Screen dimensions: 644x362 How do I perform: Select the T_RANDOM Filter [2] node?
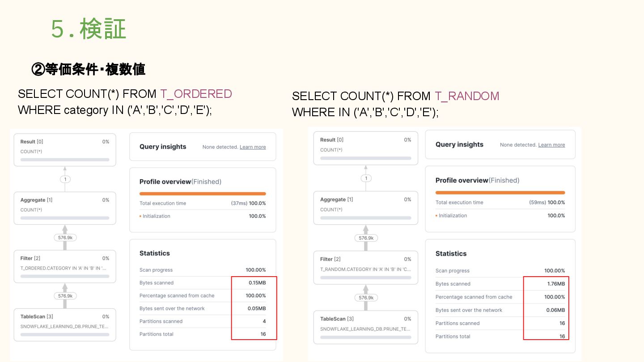366,267
